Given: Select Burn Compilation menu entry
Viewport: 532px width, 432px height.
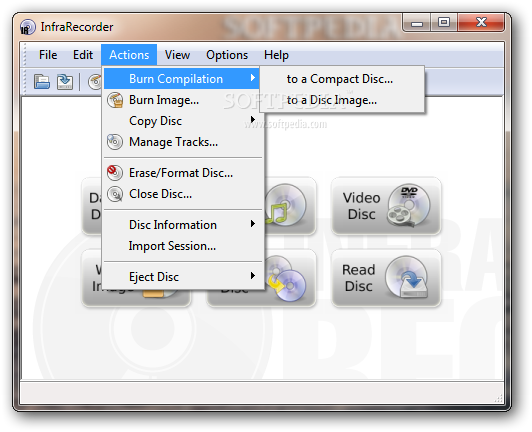Looking at the screenshot, I should click(x=182, y=79).
